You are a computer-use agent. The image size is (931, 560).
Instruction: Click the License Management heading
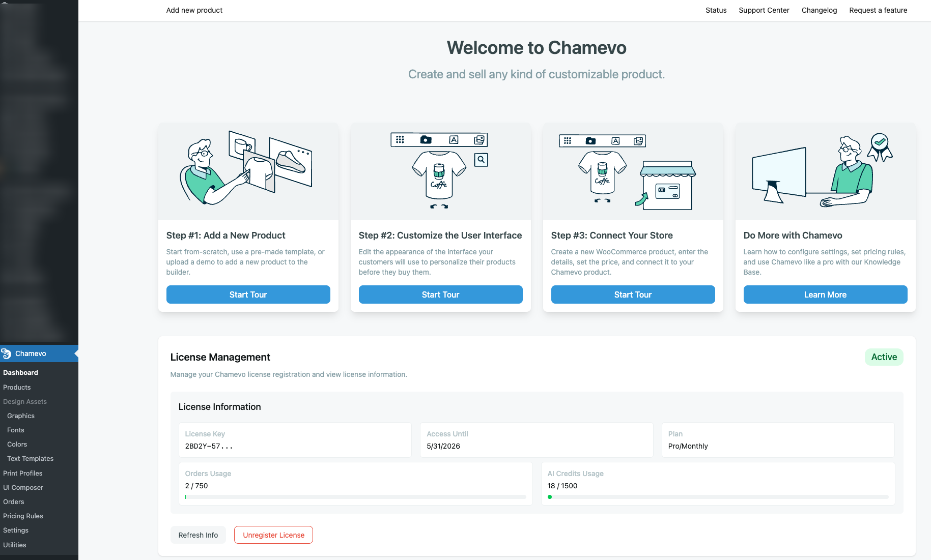click(220, 357)
